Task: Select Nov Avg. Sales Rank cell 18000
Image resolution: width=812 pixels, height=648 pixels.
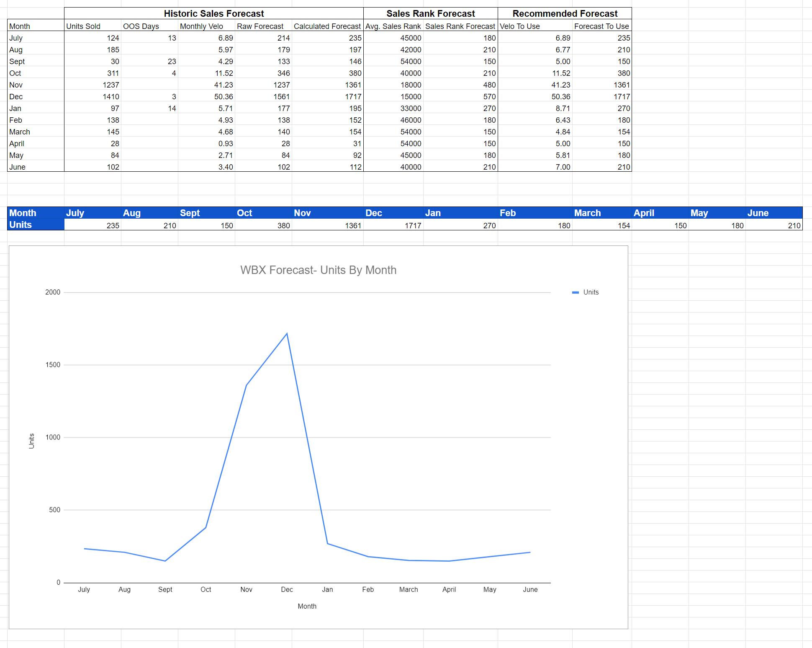Action: pyautogui.click(x=411, y=85)
